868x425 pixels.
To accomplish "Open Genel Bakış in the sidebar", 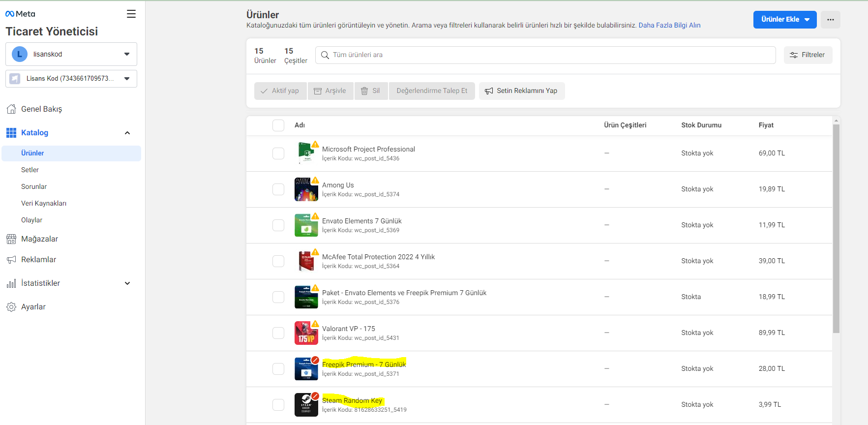I will coord(42,109).
